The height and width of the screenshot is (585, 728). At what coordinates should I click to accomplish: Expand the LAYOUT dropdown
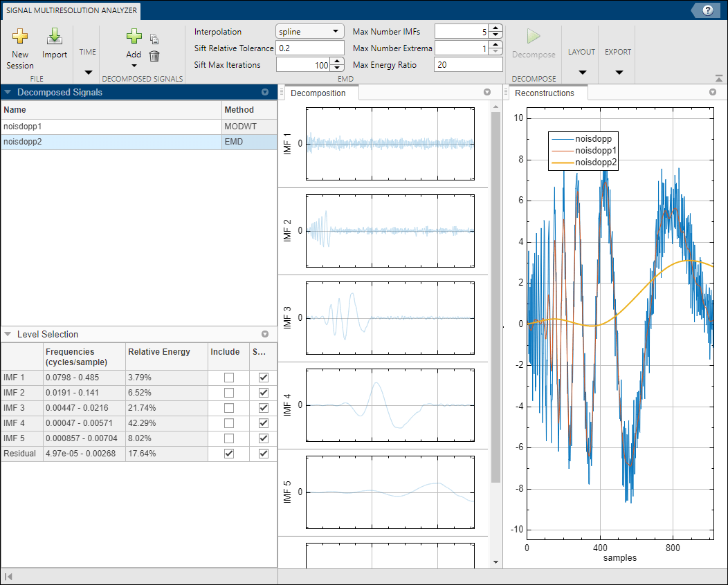pos(581,73)
